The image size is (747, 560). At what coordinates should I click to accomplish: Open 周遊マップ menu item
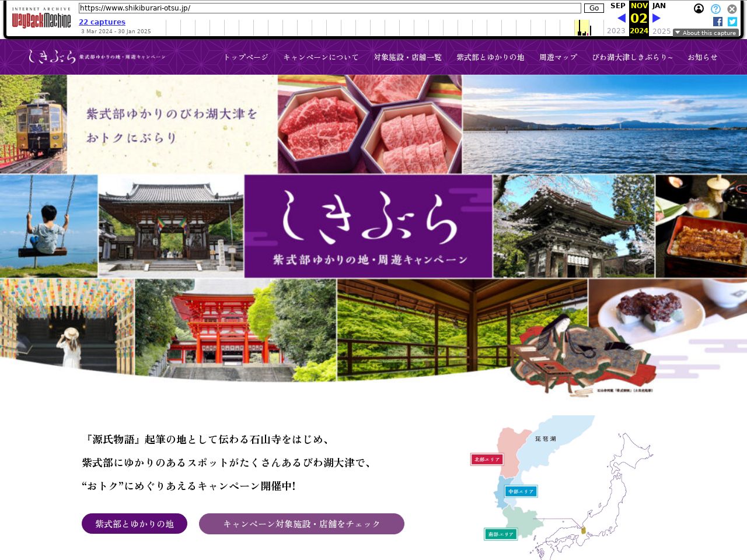(558, 57)
